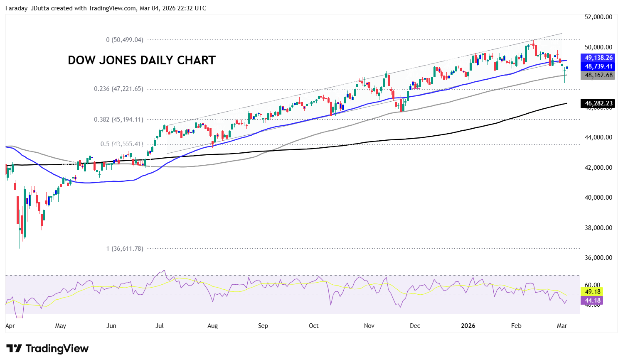Select the DOW JONES DAILY CHART title
Screen dimensions: 623x364
pos(142,60)
